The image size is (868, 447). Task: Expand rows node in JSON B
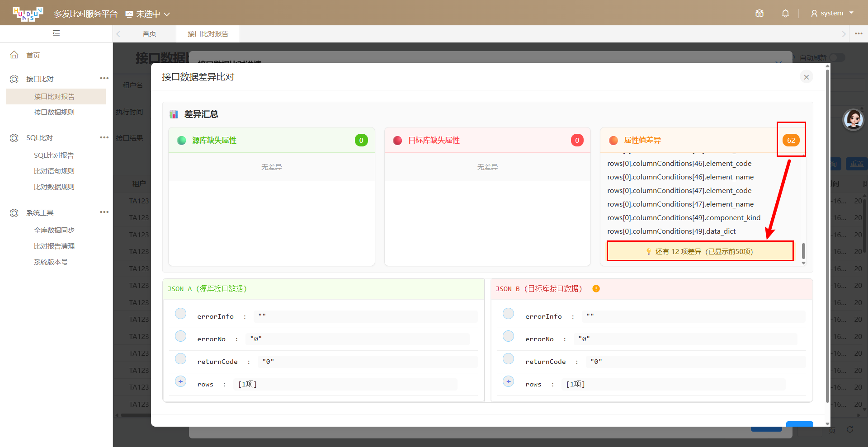tap(509, 381)
